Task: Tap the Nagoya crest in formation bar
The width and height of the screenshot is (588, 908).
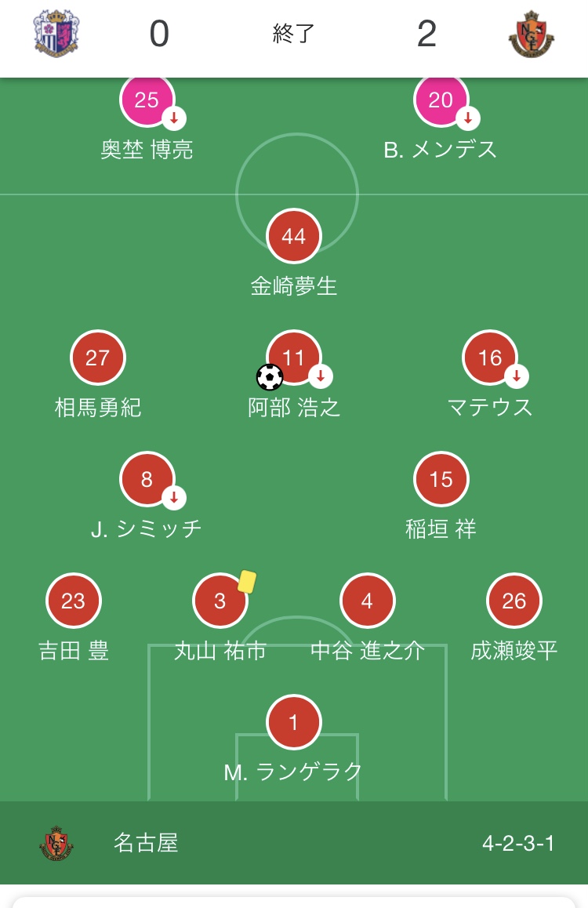Action: pos(56,844)
